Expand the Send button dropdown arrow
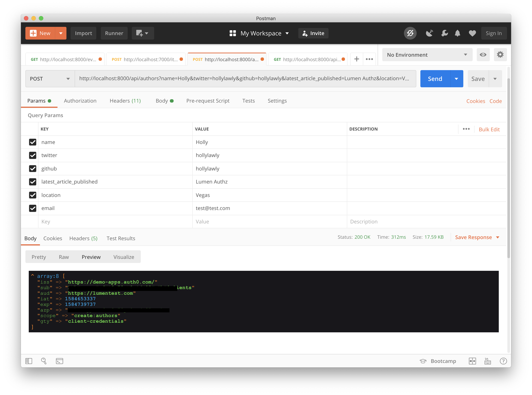Image resolution: width=532 pixels, height=395 pixels. 456,79
